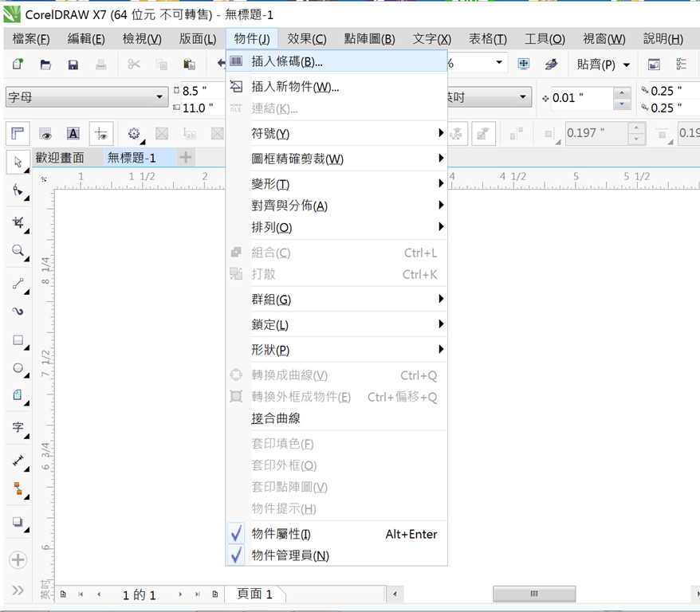The height and width of the screenshot is (612, 700).
Task: Toggle 物件管理員(N) checkmark item
Action: tap(336, 555)
